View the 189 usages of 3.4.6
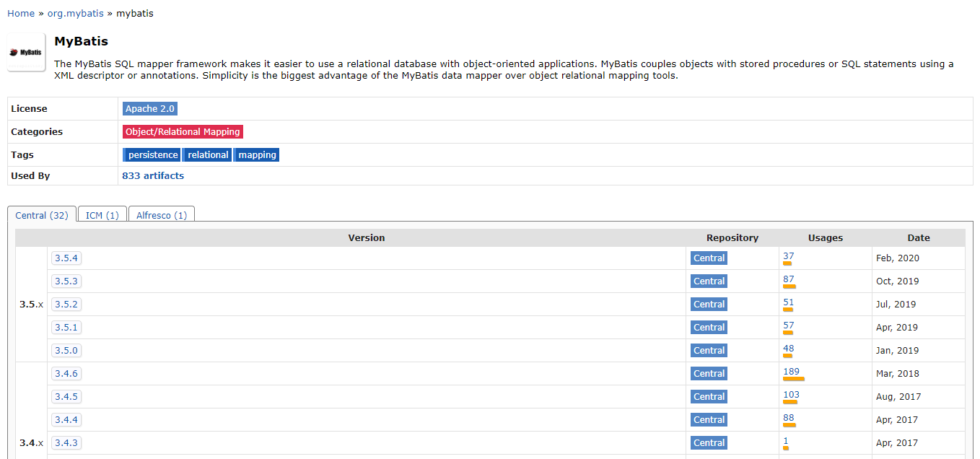Image resolution: width=980 pixels, height=459 pixels. click(791, 372)
